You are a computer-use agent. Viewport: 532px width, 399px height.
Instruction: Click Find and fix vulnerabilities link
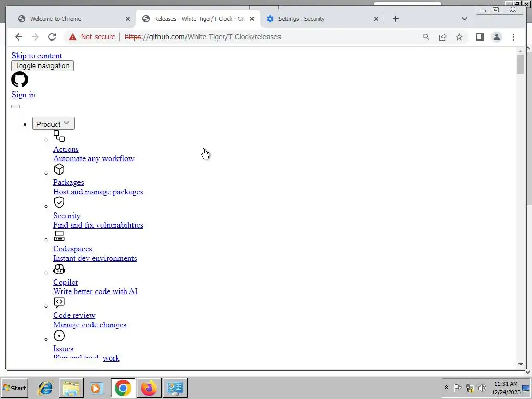[x=98, y=225]
